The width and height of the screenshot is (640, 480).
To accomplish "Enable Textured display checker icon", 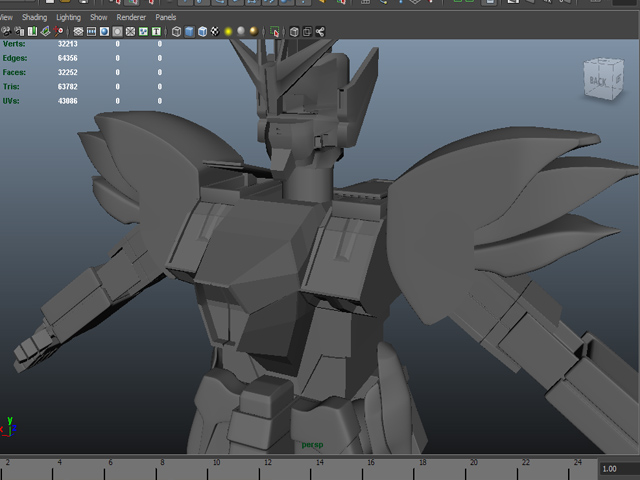I will [x=215, y=31].
